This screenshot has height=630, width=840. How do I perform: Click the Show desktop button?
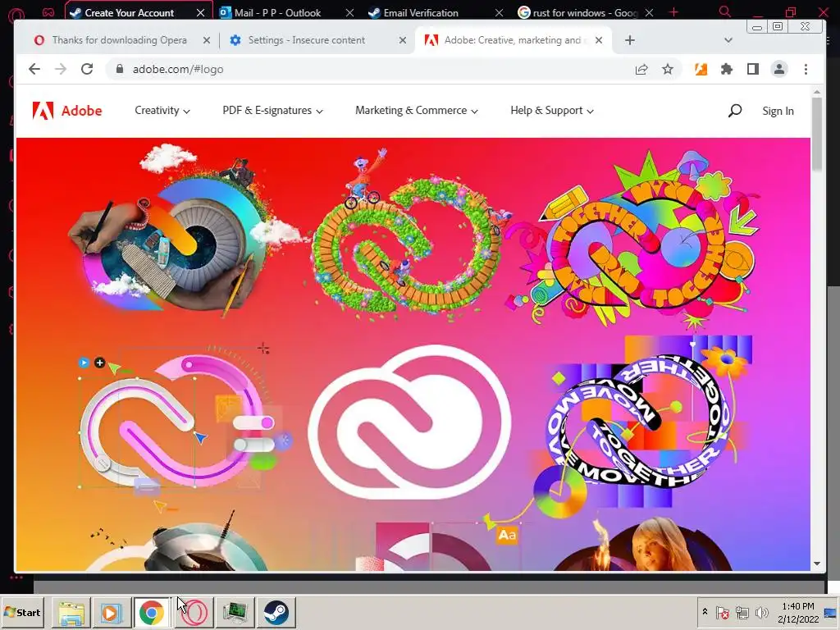(x=830, y=612)
